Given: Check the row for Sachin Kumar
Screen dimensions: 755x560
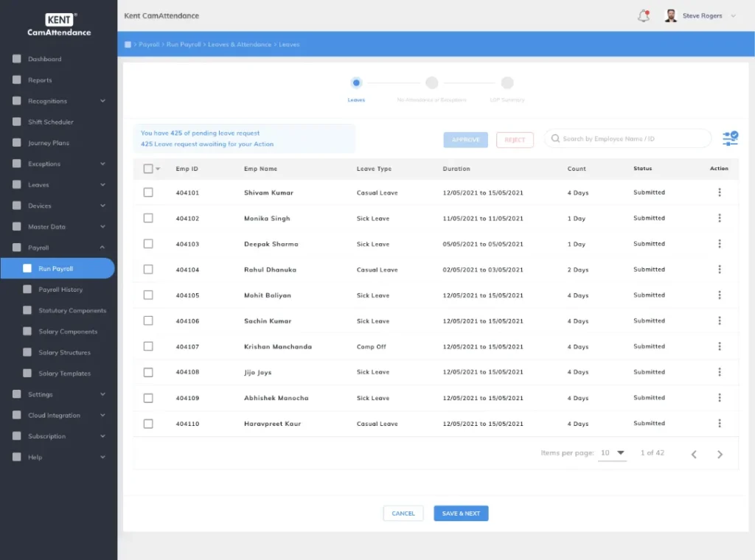Looking at the screenshot, I should click(x=148, y=321).
